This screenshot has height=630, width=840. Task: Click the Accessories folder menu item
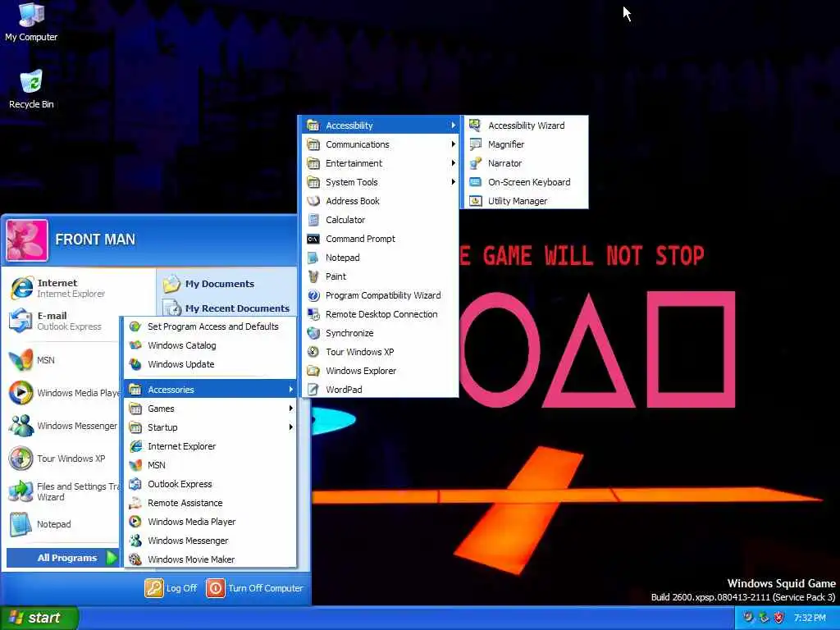[x=210, y=390]
